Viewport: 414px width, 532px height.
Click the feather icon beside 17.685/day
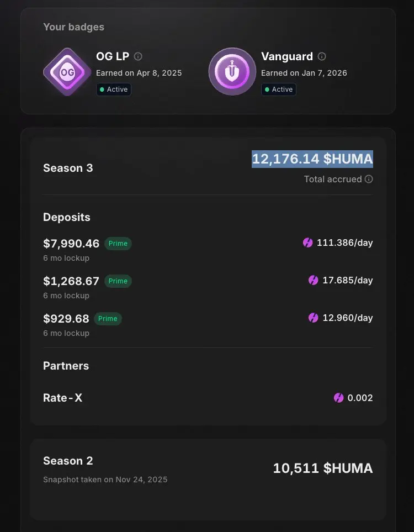click(313, 280)
